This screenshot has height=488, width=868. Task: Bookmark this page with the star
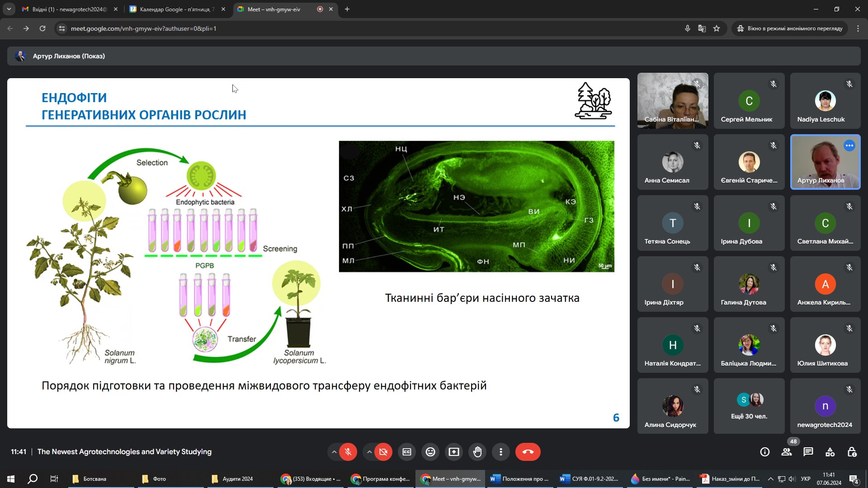pos(717,28)
